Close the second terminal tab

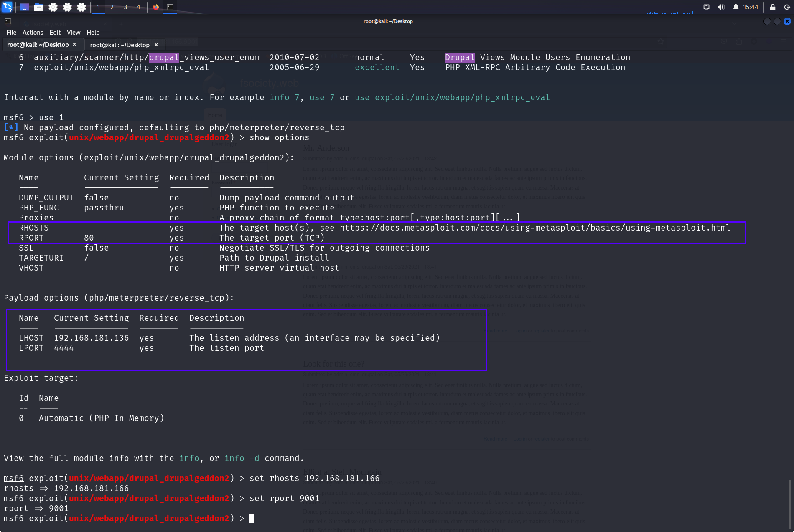(156, 45)
